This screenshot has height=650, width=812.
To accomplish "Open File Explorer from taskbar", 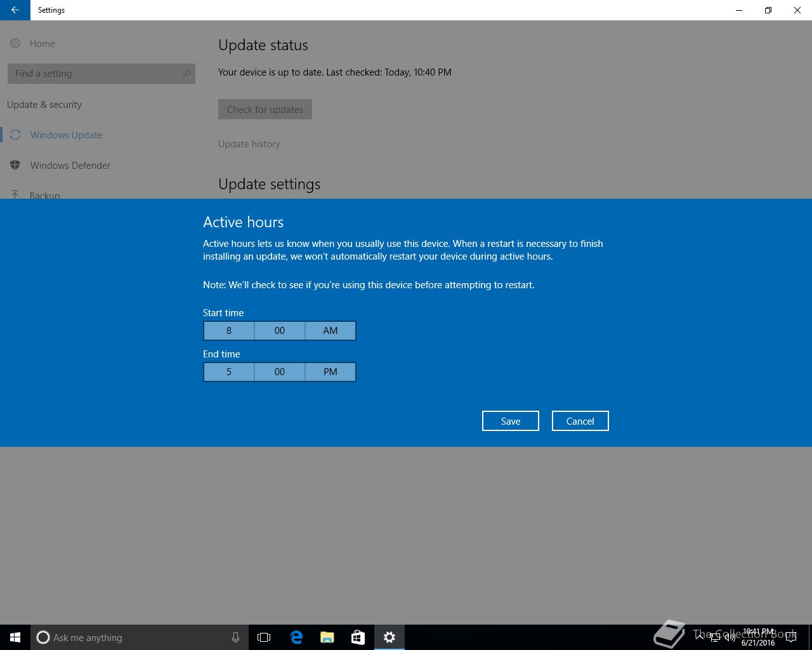I will tap(327, 637).
